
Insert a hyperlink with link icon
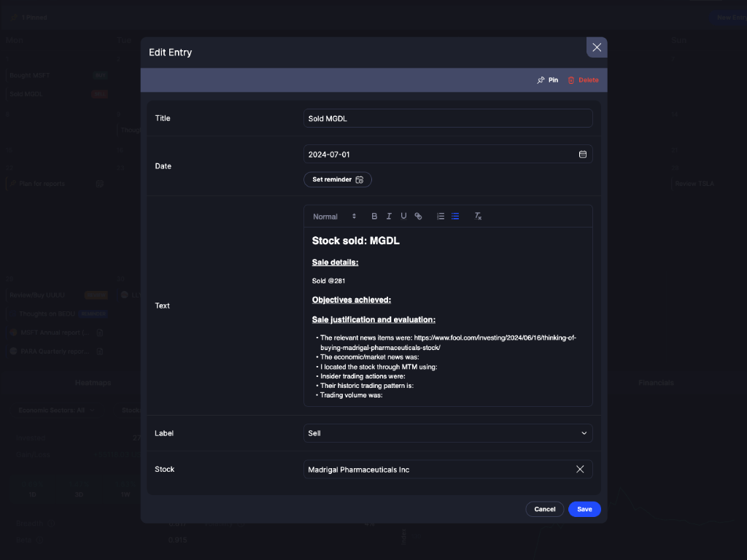click(x=418, y=216)
